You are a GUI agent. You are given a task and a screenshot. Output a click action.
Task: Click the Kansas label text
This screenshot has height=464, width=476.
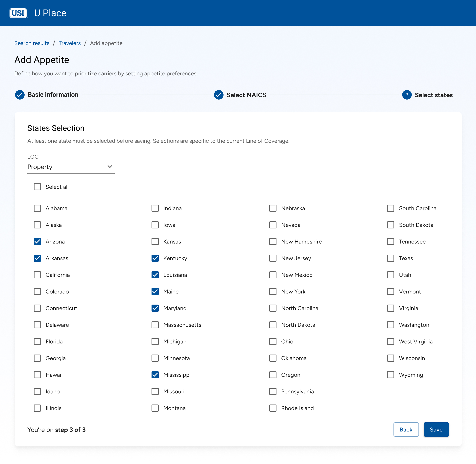[x=172, y=242]
